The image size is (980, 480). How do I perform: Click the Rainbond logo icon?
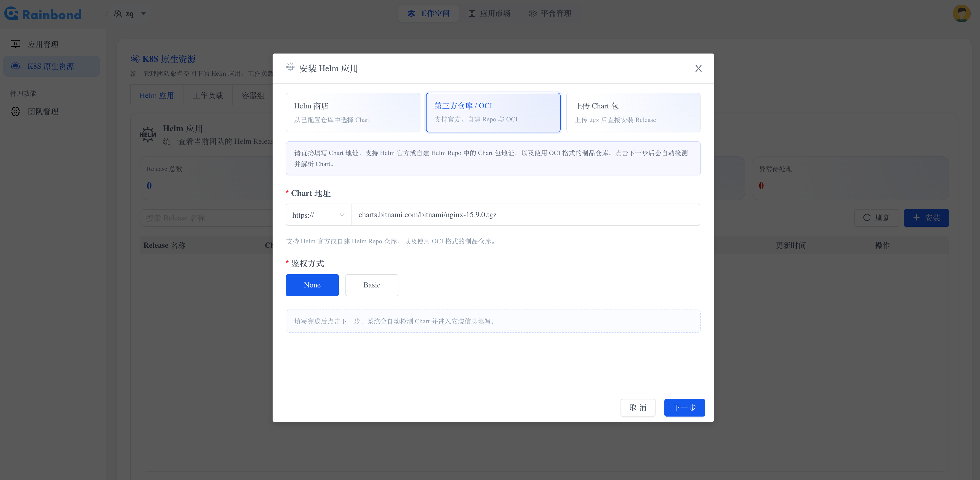(x=11, y=14)
